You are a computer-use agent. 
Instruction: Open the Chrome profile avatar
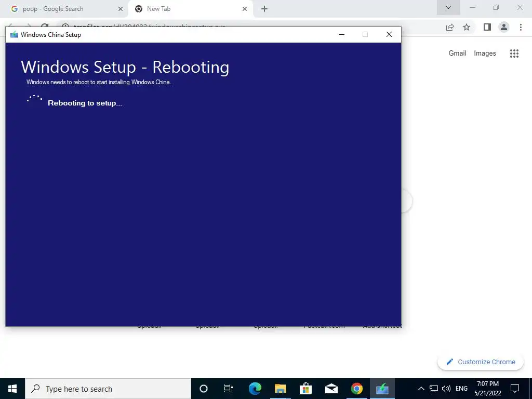pos(504,27)
